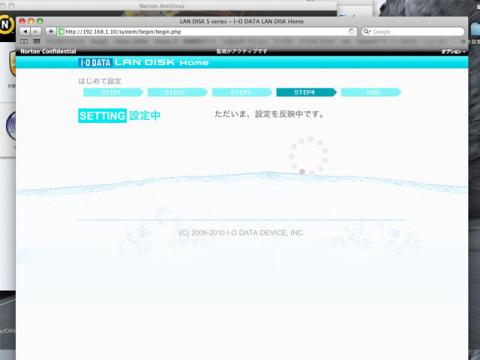Click the I-O DATA logo
Viewport: 480px width, 360px height.
95,62
